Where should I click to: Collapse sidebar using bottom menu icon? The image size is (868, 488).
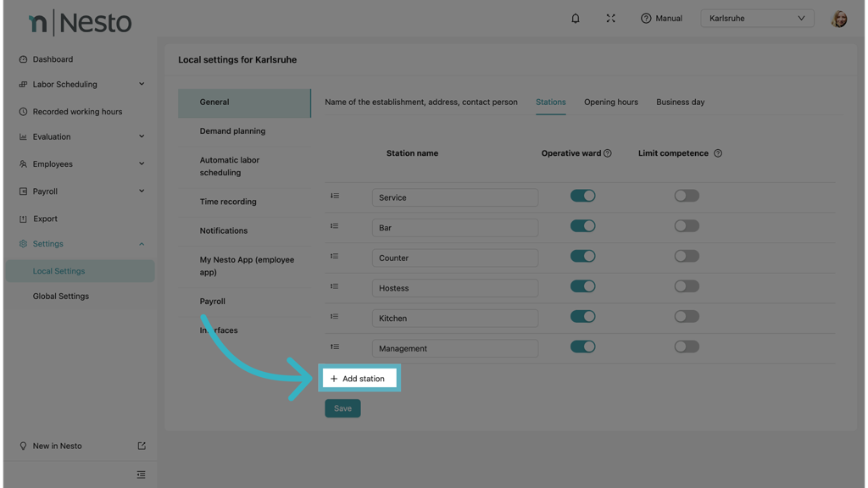[x=142, y=474]
